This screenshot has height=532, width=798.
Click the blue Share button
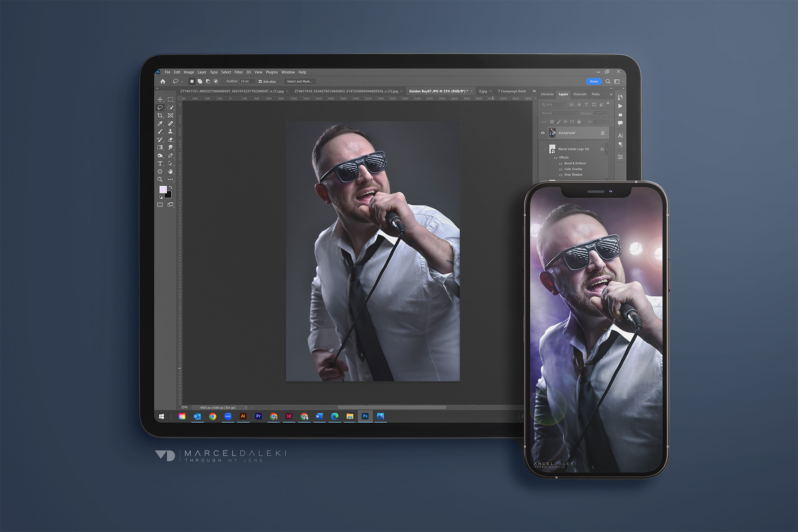(x=594, y=81)
